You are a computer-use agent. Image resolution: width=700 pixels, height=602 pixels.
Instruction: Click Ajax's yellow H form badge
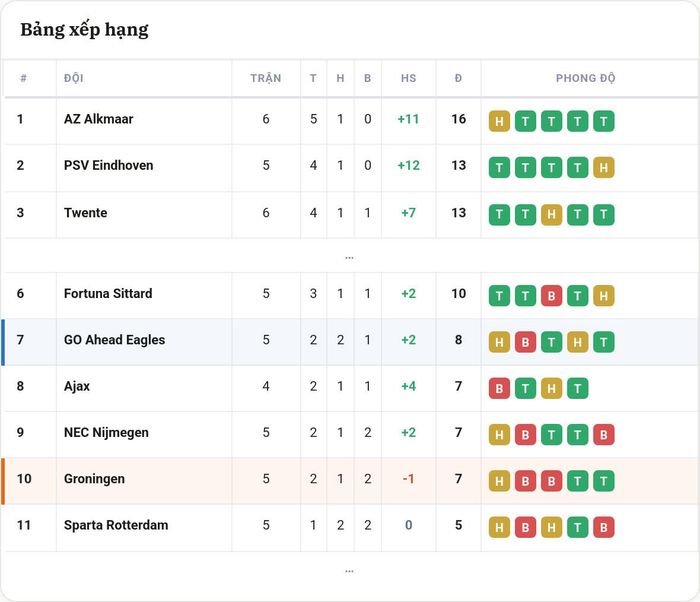(551, 388)
